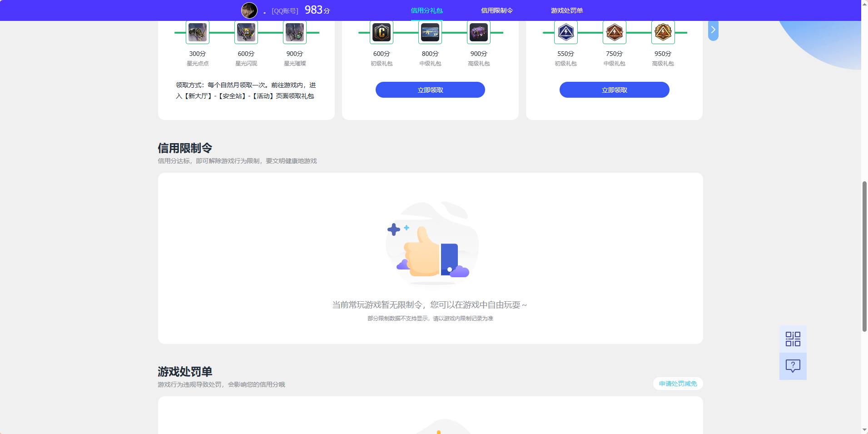Click the 领取方式 instructions text

click(246, 90)
